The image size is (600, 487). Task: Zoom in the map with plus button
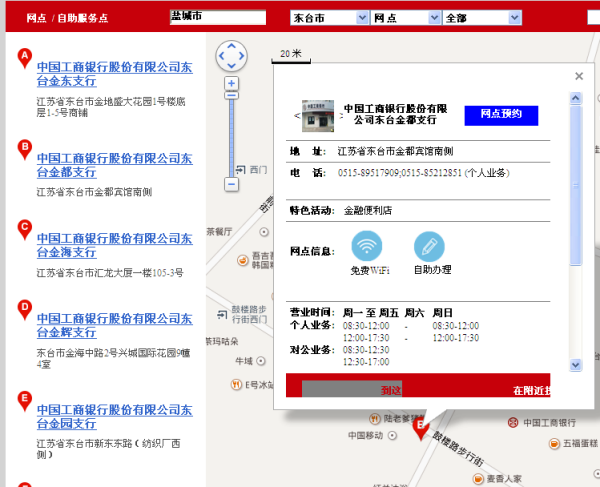pos(231,83)
